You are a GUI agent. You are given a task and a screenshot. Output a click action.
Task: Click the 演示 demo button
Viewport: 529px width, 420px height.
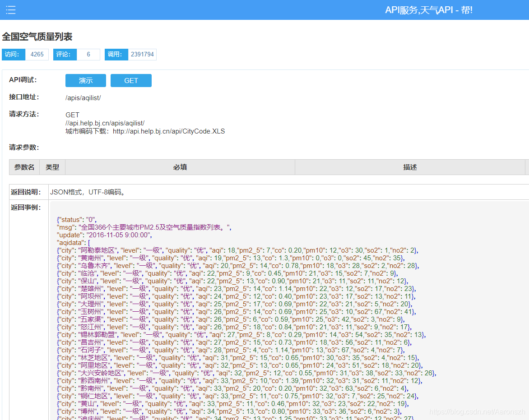tap(86, 81)
